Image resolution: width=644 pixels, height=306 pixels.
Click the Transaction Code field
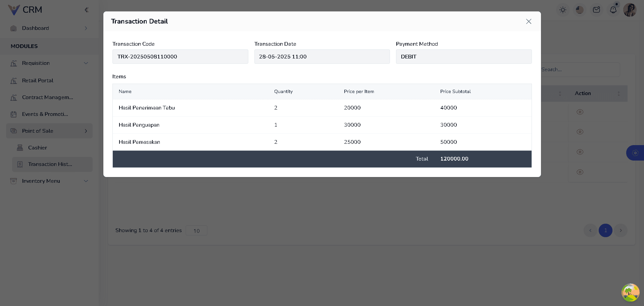(x=180, y=57)
